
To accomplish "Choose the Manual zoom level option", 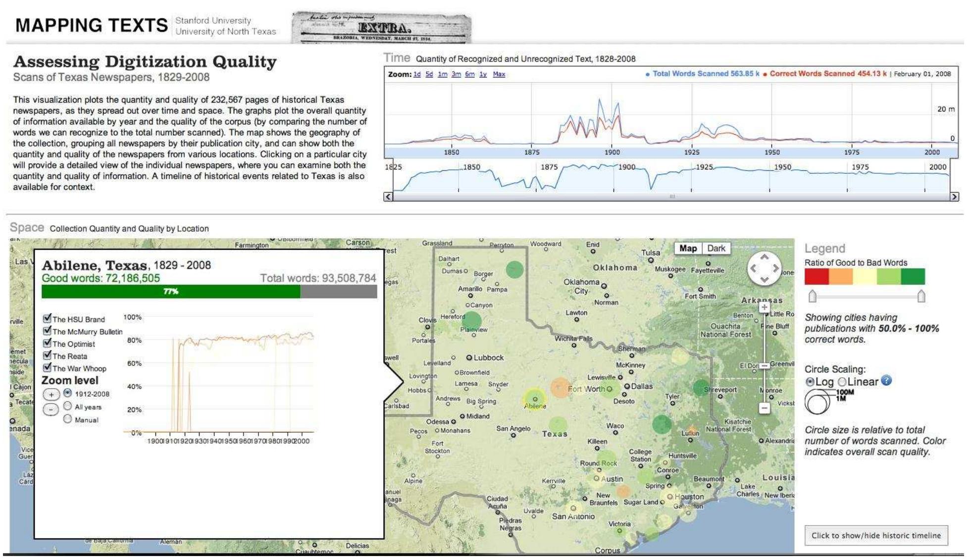I will coord(68,419).
